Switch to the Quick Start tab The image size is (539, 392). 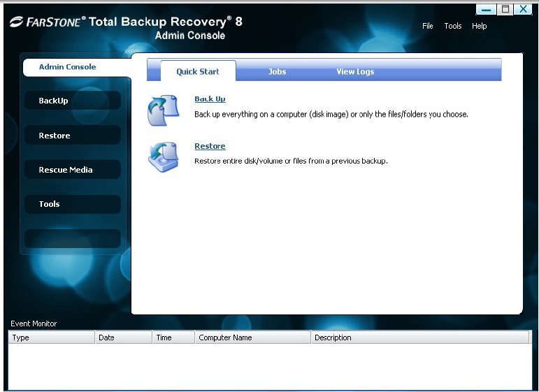click(198, 71)
